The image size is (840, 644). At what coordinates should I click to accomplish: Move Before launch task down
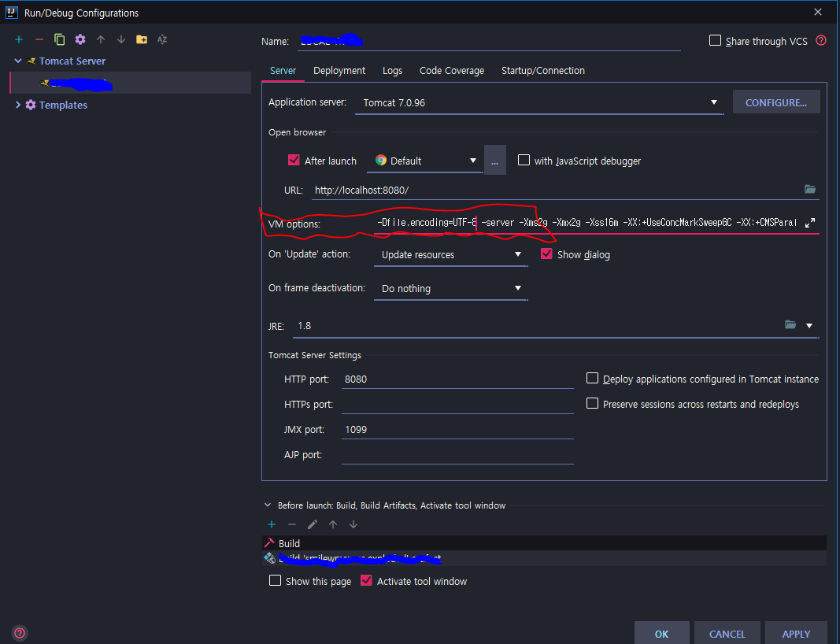353,524
